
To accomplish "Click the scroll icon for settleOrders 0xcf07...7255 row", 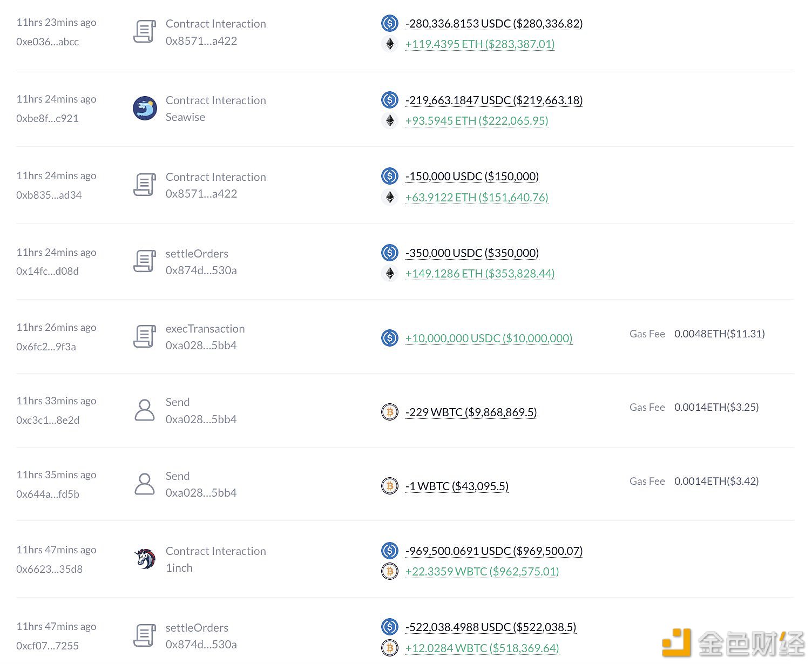I will coord(145,635).
